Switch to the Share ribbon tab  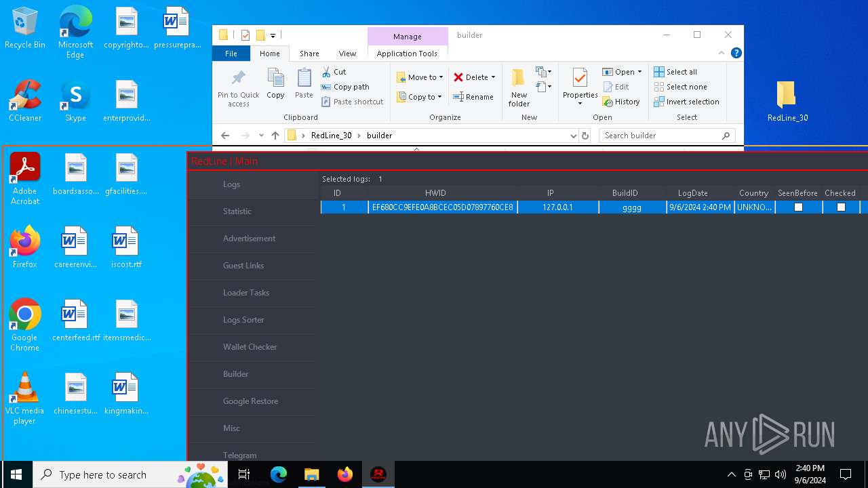(x=309, y=54)
